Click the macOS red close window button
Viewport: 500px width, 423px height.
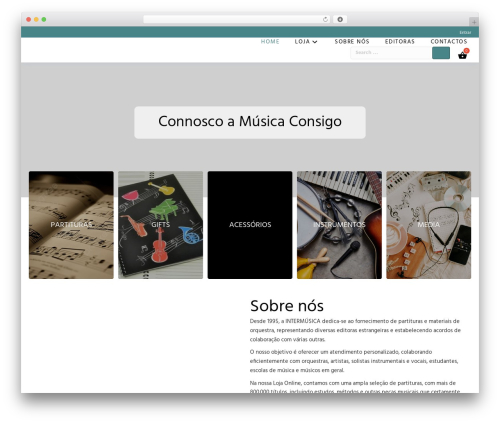tap(29, 19)
